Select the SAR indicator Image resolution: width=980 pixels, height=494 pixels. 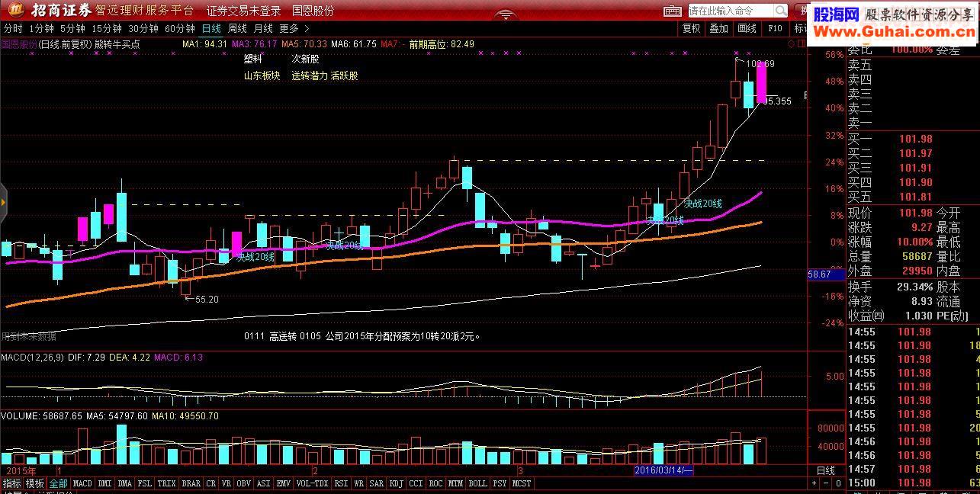click(x=377, y=483)
